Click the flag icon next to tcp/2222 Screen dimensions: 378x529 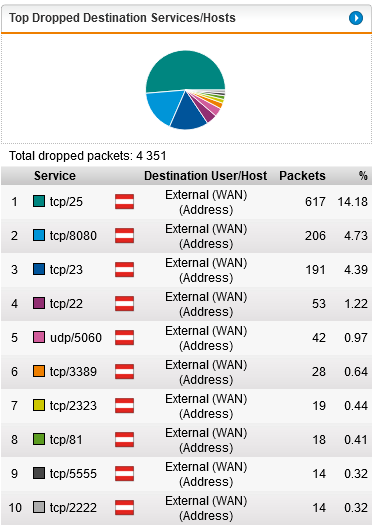tap(124, 508)
